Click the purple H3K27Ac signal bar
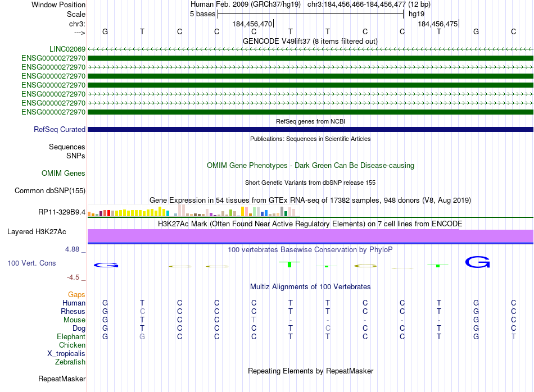The width and height of the screenshot is (534, 392). [x=310, y=236]
